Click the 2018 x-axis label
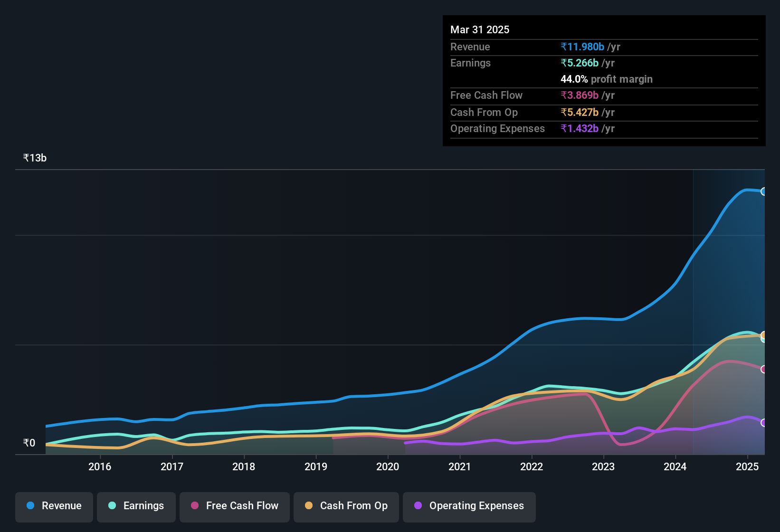 (244, 466)
